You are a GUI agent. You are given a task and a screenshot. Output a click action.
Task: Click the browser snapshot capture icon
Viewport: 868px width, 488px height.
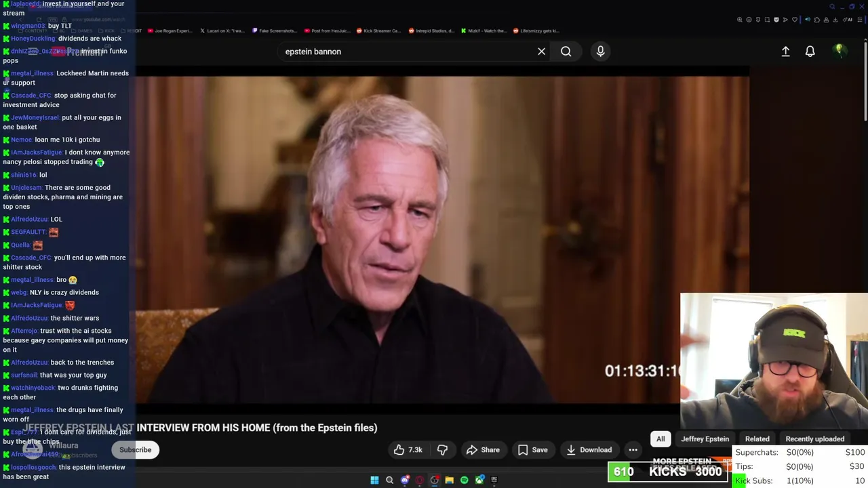767,20
